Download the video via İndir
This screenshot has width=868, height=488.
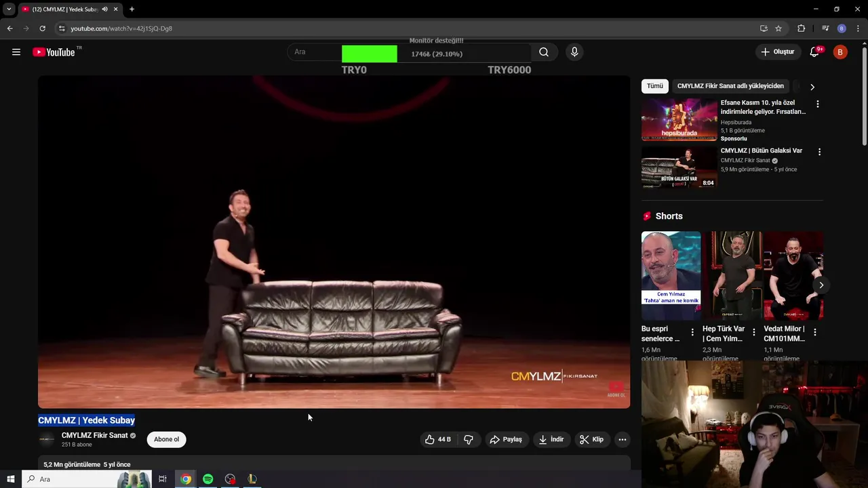551,439
